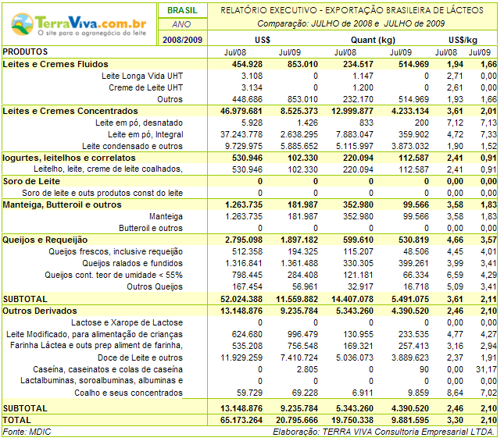Image resolution: width=504 pixels, height=441 pixels.
Task: Click 'Manteiga, Butteroil e outros' heading
Action: tap(62, 204)
